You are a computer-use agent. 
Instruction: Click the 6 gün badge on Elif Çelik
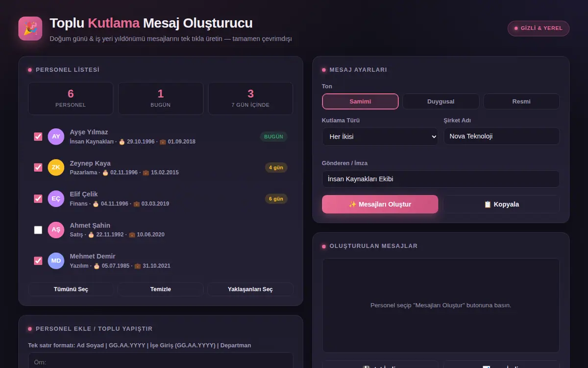[276, 199]
